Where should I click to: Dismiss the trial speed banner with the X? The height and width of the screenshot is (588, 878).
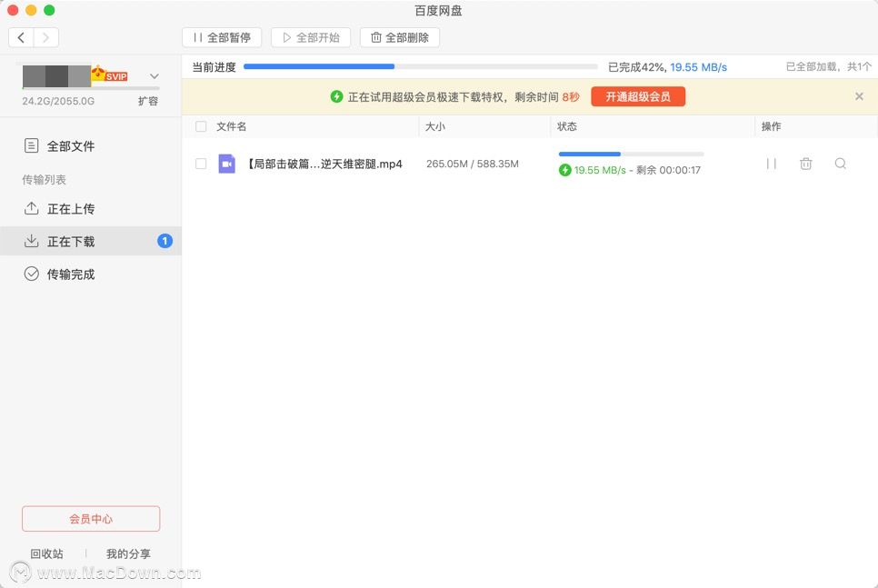click(x=859, y=96)
